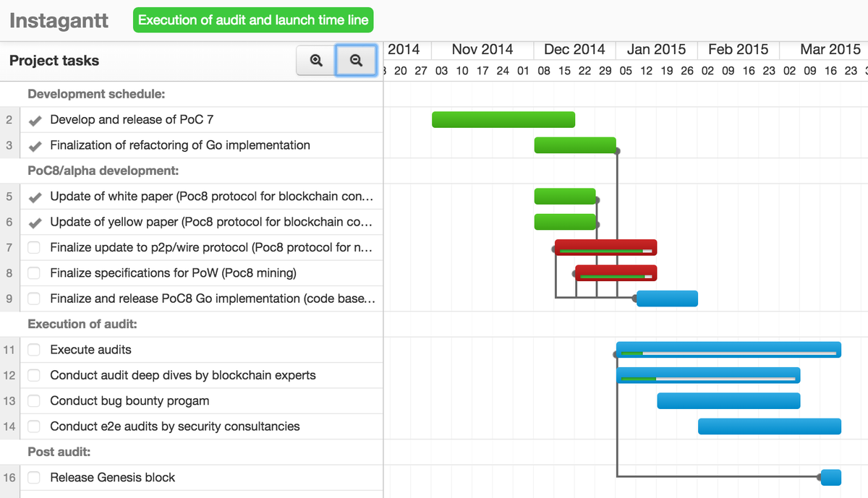Check Conduct audit deep dives checkbox
868x498 pixels.
pyautogui.click(x=34, y=375)
